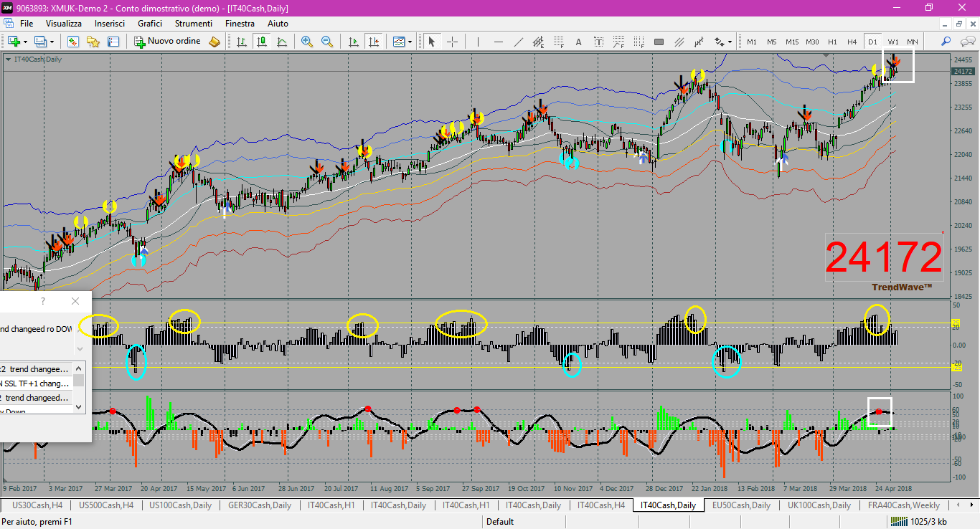
Task: Select the vertical line drawing tool
Action: (478, 42)
